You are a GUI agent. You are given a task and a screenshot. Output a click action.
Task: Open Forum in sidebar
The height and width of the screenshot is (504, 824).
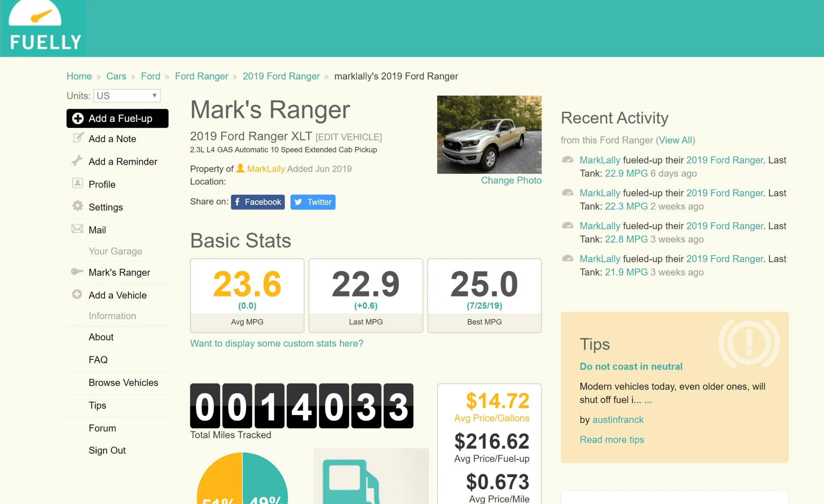pos(102,428)
